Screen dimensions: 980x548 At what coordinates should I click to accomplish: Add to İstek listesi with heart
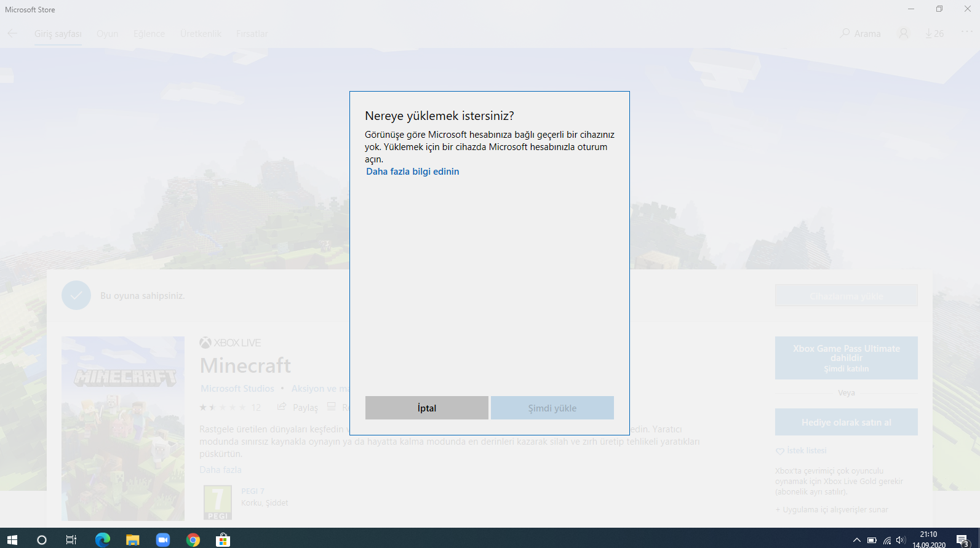click(x=802, y=451)
